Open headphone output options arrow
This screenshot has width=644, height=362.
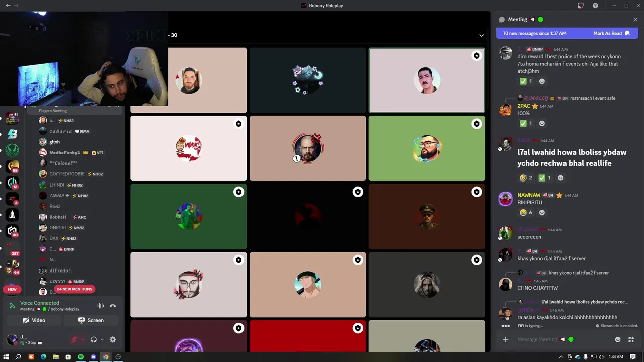pos(102,340)
